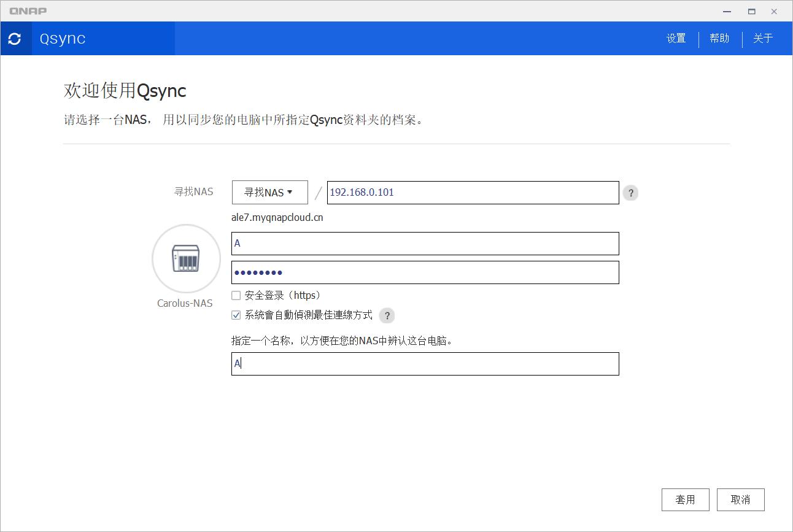Click the Qsync title in header
The height and width of the screenshot is (532, 793).
pos(63,39)
